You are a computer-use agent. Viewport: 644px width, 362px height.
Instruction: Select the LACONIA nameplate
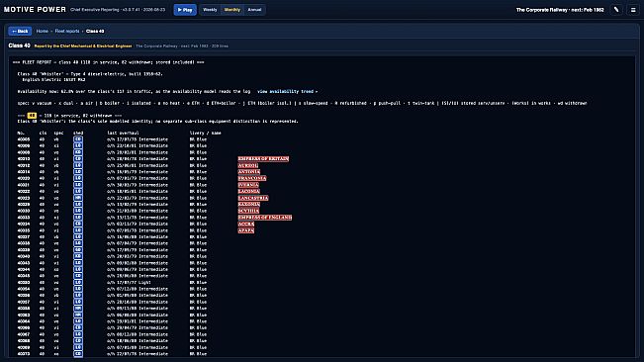coord(249,191)
